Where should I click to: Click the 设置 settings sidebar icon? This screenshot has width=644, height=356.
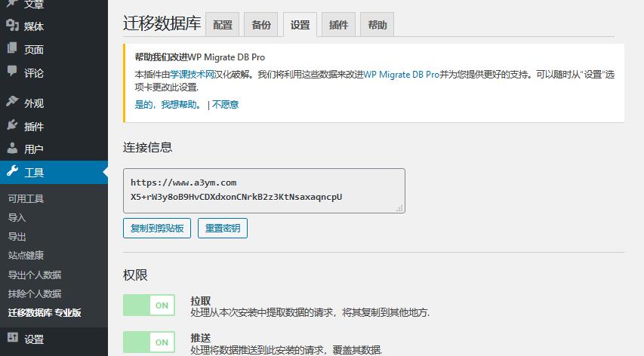pos(12,338)
